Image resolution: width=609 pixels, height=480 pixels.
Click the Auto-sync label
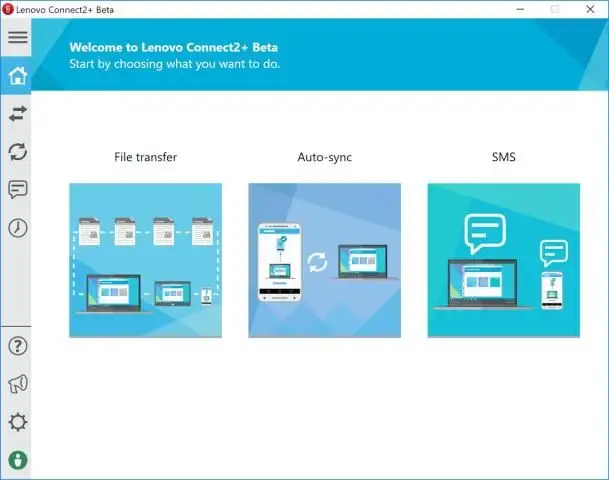point(325,157)
